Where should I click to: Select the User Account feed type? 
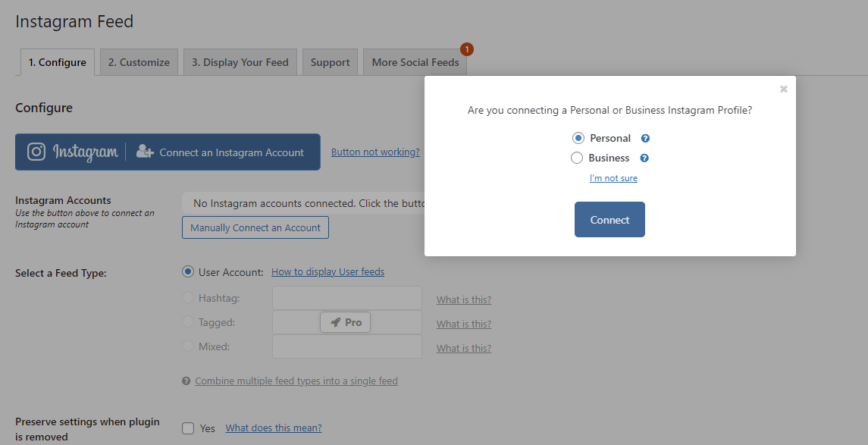pyautogui.click(x=188, y=271)
